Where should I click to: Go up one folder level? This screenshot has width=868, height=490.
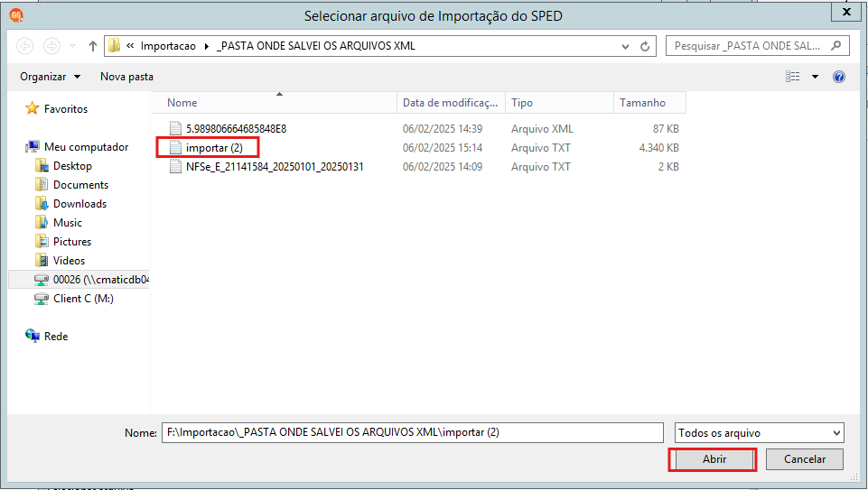[x=92, y=46]
